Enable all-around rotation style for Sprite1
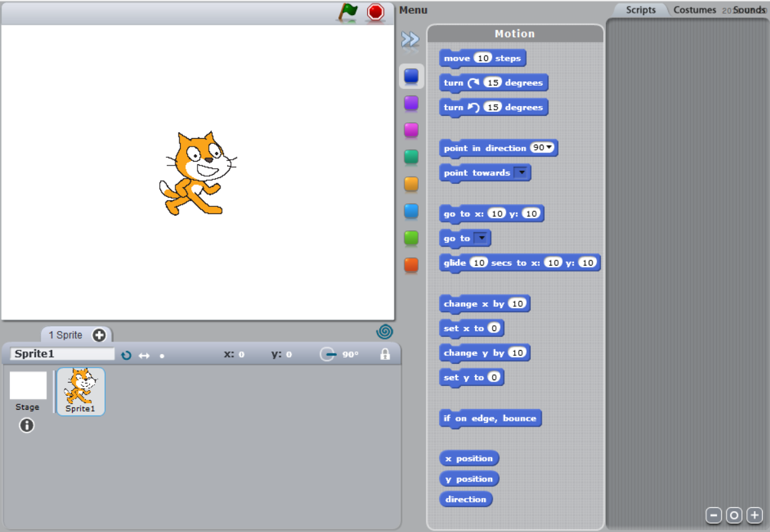The width and height of the screenshot is (770, 532). click(126, 355)
